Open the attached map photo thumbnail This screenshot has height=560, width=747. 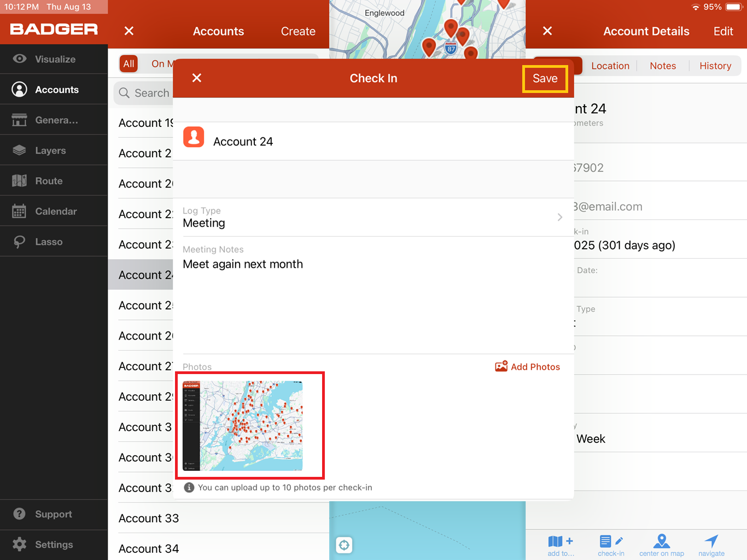[x=243, y=426]
